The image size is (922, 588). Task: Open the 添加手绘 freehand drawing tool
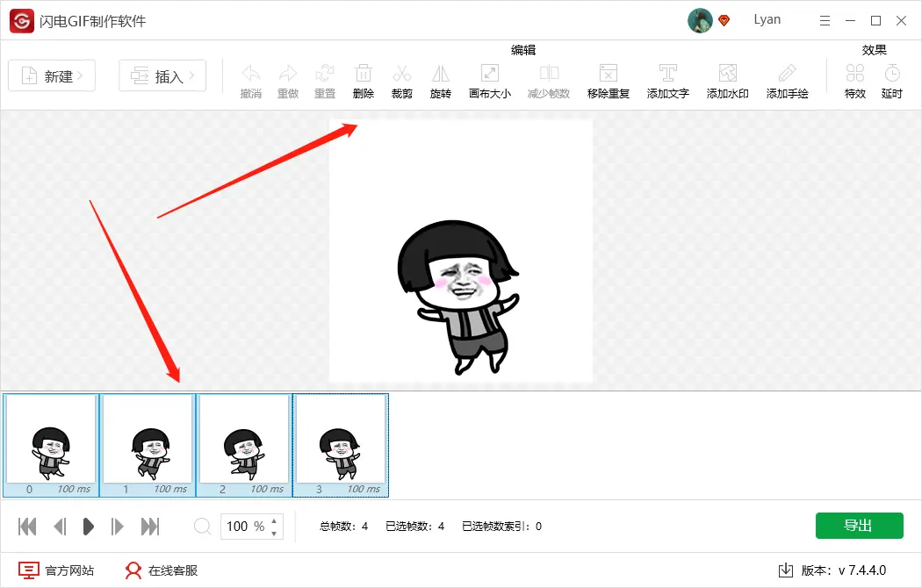787,74
